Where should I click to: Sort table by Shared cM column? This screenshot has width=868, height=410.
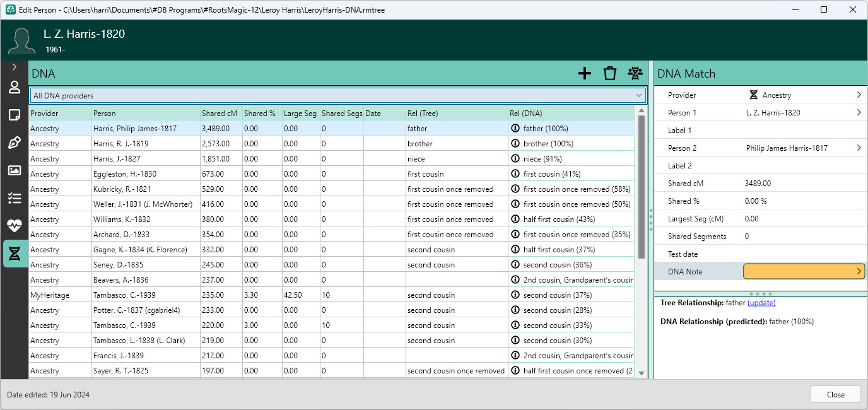pos(221,114)
